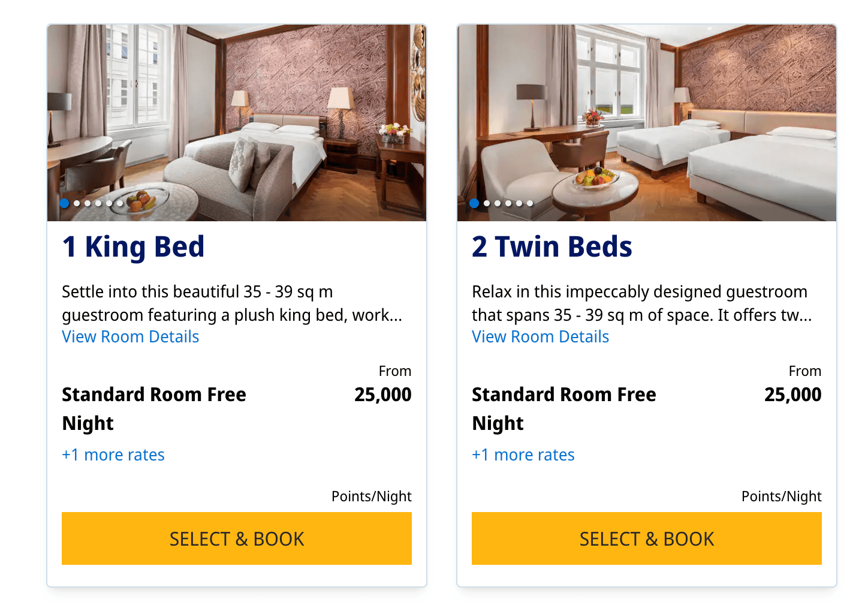The height and width of the screenshot is (602, 868).
Task: Expand '+1 more rates' for 1 King Bed
Action: (x=113, y=455)
